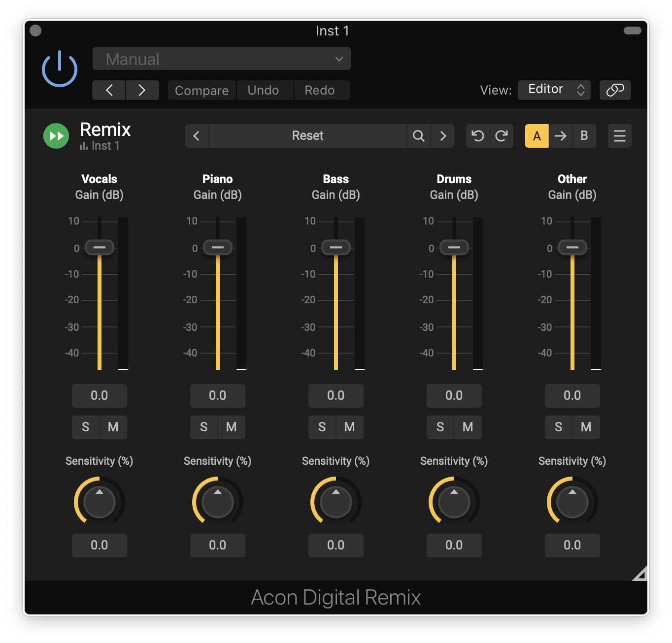Click the Other gain value field
This screenshot has width=672, height=643.
tap(572, 396)
